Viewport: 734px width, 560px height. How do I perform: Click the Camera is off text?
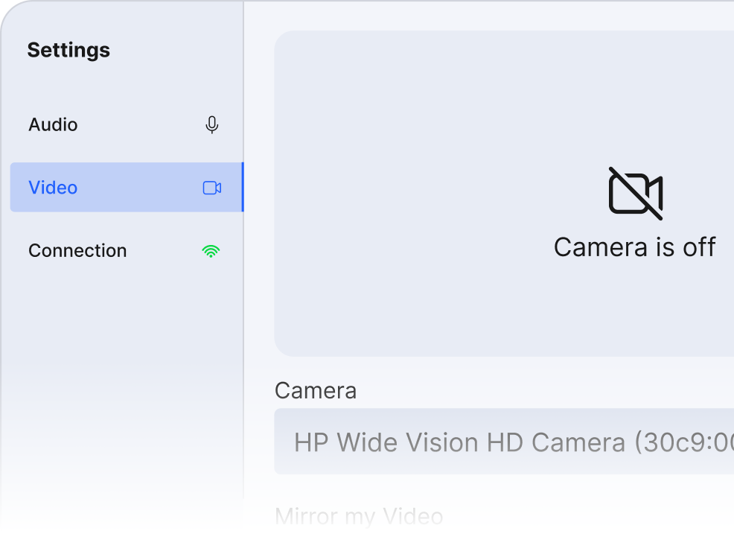(x=635, y=247)
